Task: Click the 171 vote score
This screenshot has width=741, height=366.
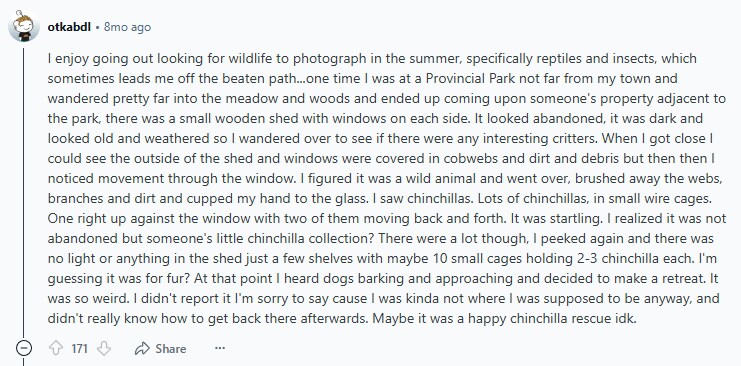Action: [x=79, y=349]
